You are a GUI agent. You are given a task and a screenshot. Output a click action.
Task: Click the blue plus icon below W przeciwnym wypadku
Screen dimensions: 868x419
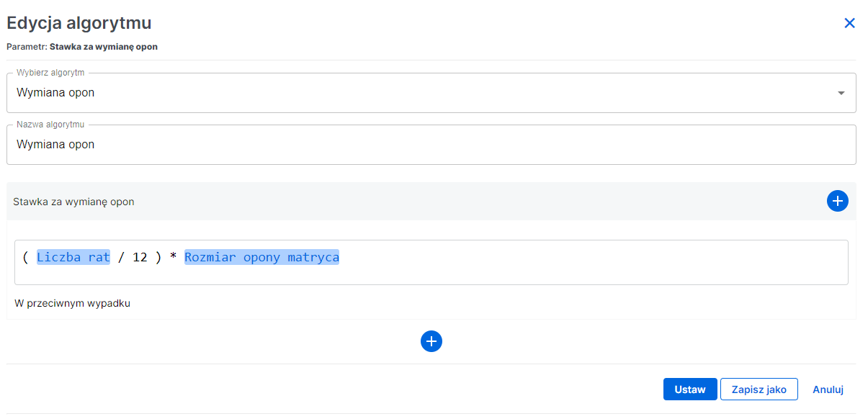click(431, 341)
